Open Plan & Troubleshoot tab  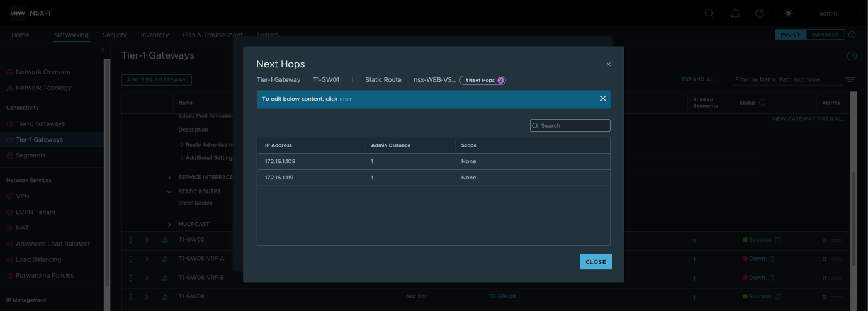[213, 35]
